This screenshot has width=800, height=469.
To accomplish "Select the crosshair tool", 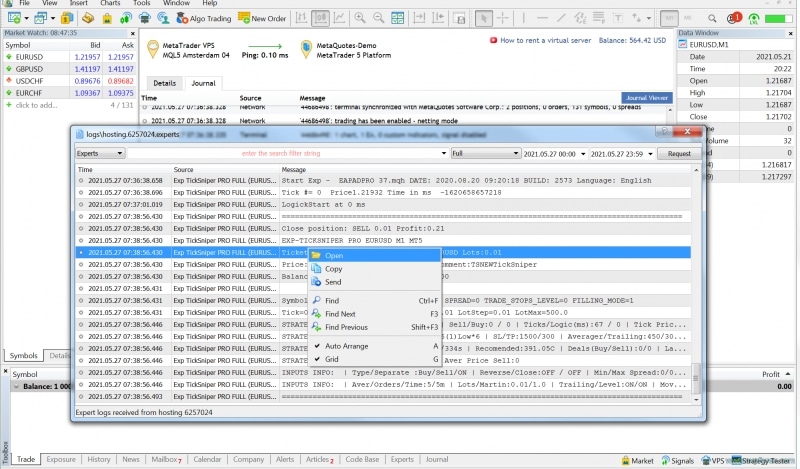I will pos(503,18).
